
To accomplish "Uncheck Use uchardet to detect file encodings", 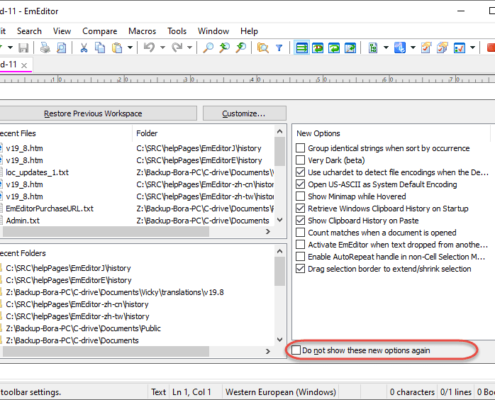I will point(300,172).
